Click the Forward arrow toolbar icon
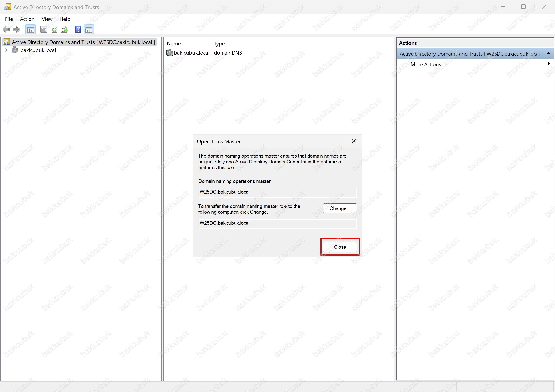Screen dimensions: 555x392 pos(16,30)
